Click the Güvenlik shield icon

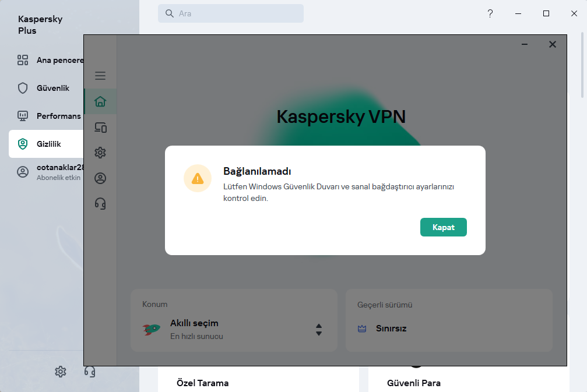[x=23, y=88]
